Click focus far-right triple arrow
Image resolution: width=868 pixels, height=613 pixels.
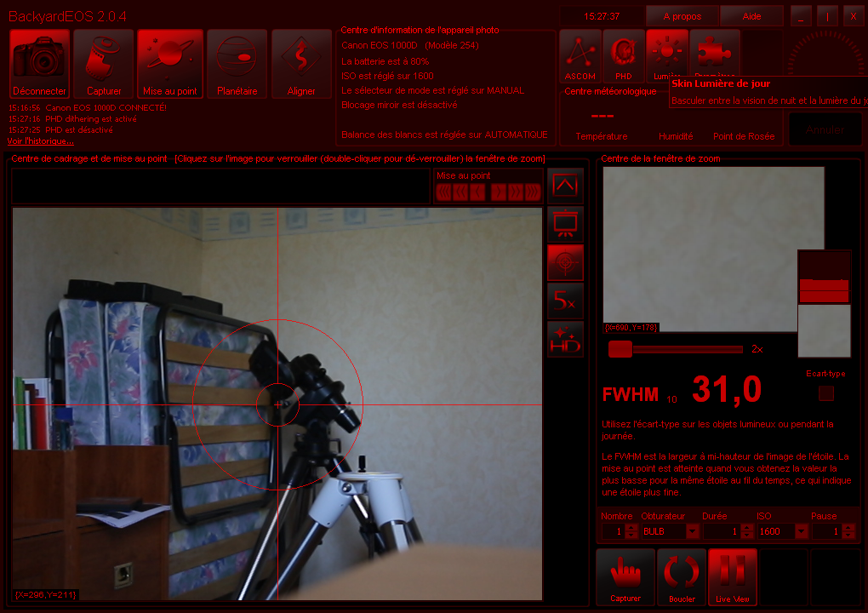[x=533, y=192]
